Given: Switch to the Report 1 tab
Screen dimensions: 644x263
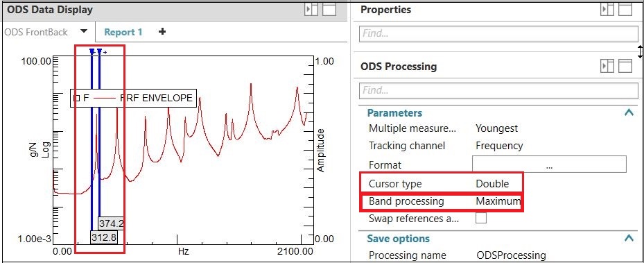Looking at the screenshot, I should coord(123,32).
